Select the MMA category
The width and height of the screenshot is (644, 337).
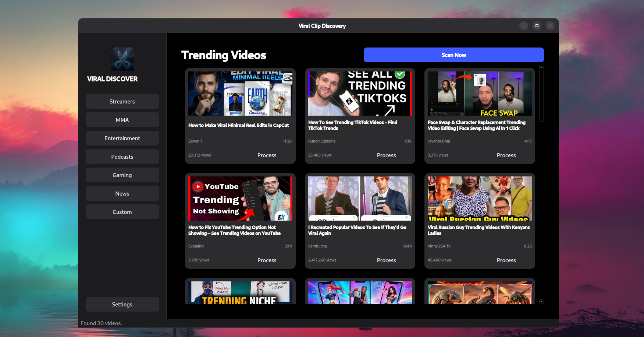click(x=122, y=120)
